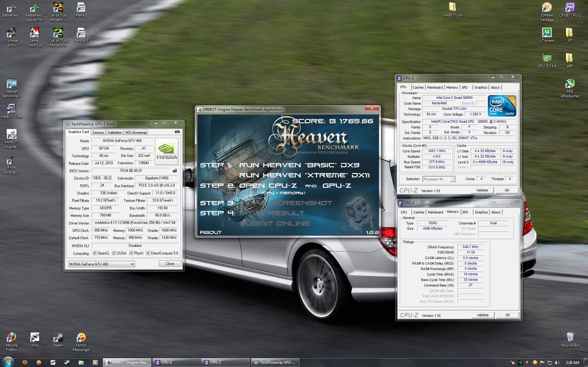
Task: Click Run Heaven "Basic" DX9 option
Action: 299,165
